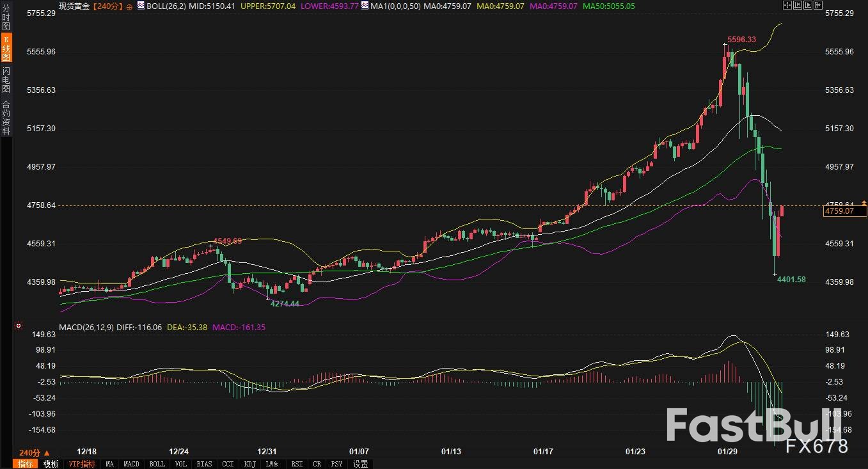The width and height of the screenshot is (868, 469).
Task: Select the 模板 tab in bottom bar
Action: click(x=51, y=464)
